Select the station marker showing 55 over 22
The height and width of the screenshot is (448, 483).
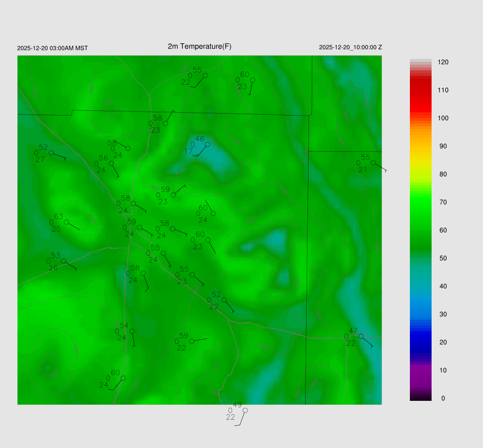(205, 75)
